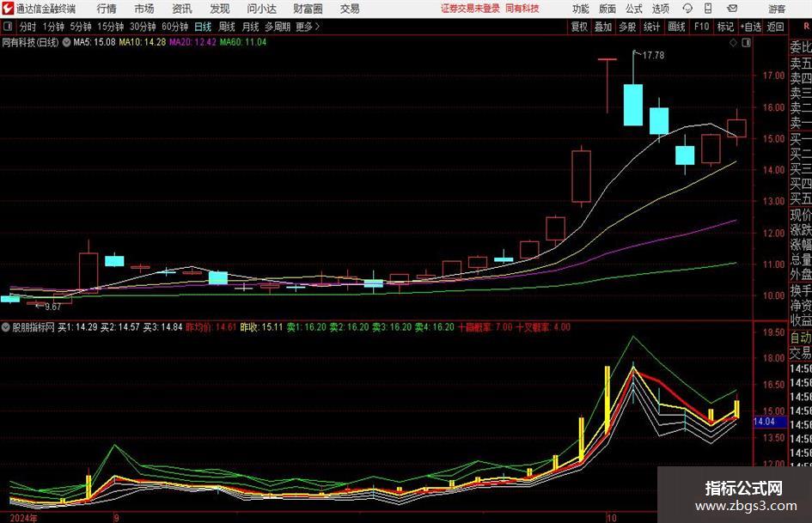Click the Tongdaxin red logo icon
812x523 pixels.
pos(8,9)
